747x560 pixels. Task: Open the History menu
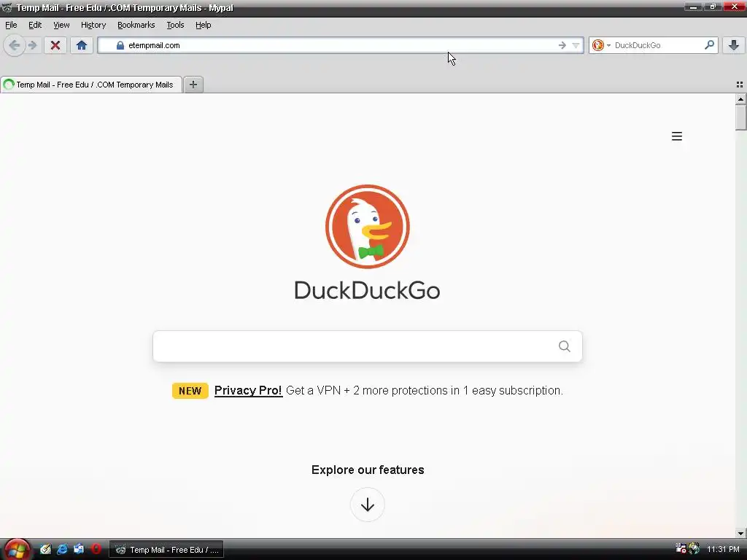[93, 25]
